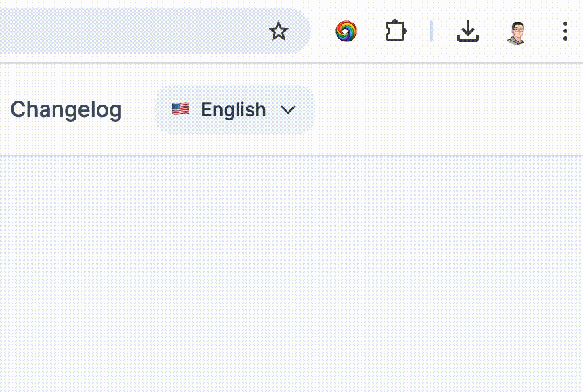The height and width of the screenshot is (392, 583).
Task: Open the rainbow swirl extension
Action: 346,31
